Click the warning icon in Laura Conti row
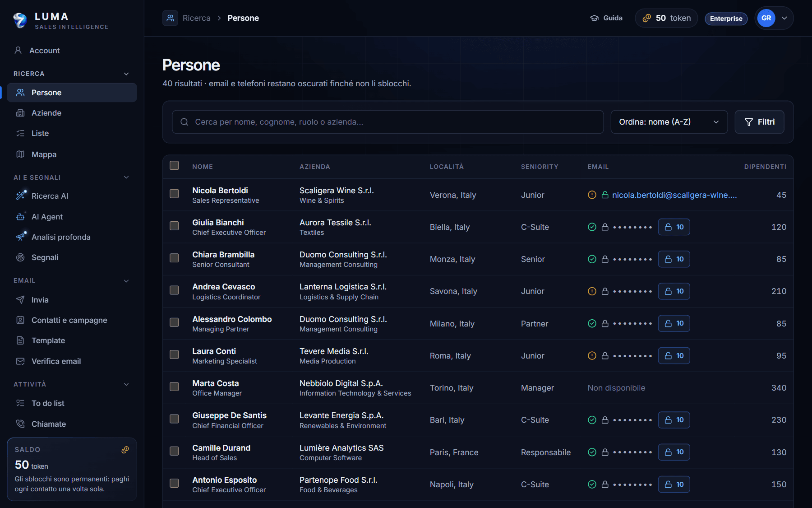Image resolution: width=812 pixels, height=508 pixels. click(592, 356)
